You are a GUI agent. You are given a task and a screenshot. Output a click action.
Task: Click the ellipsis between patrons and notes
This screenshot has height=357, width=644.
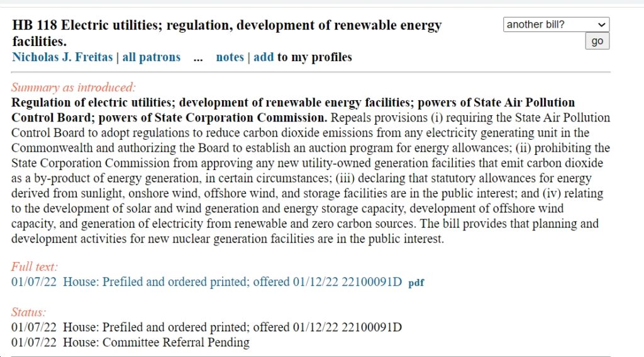coord(198,57)
